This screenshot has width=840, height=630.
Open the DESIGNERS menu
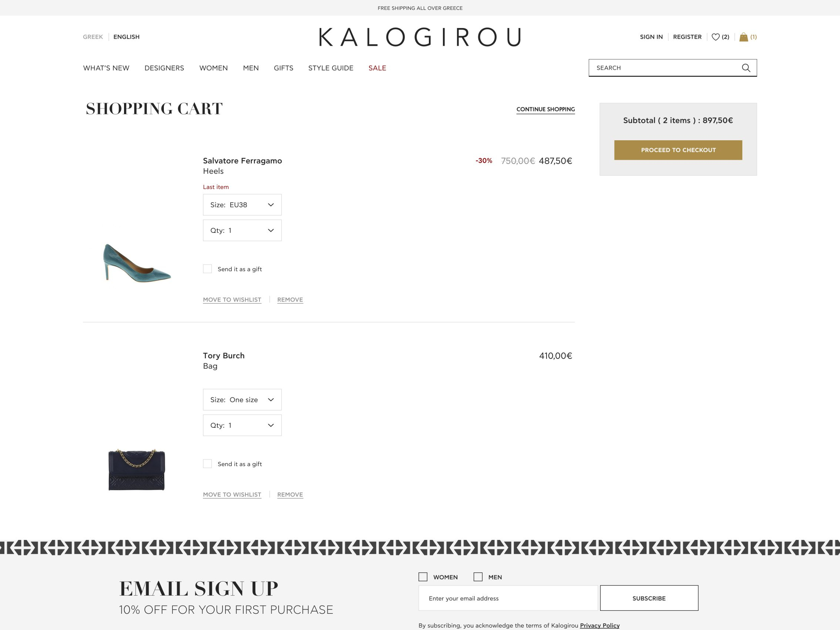pos(164,68)
